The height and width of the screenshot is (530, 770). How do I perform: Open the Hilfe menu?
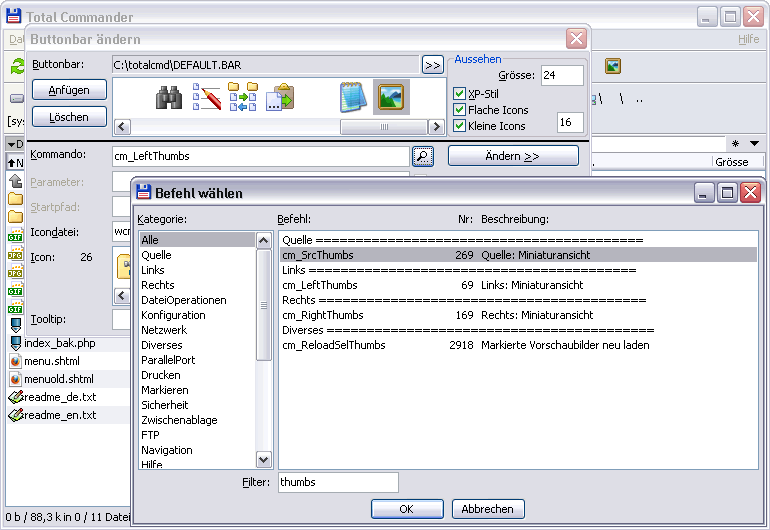[x=748, y=39]
